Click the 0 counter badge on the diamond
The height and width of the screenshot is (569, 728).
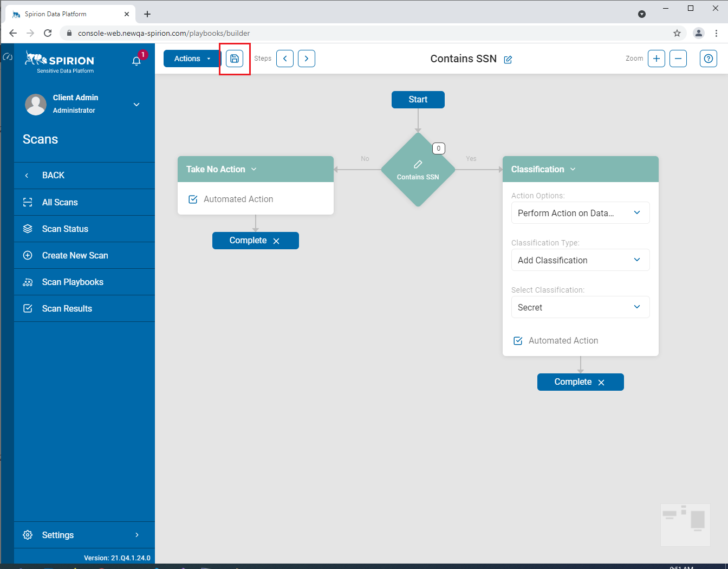439,148
